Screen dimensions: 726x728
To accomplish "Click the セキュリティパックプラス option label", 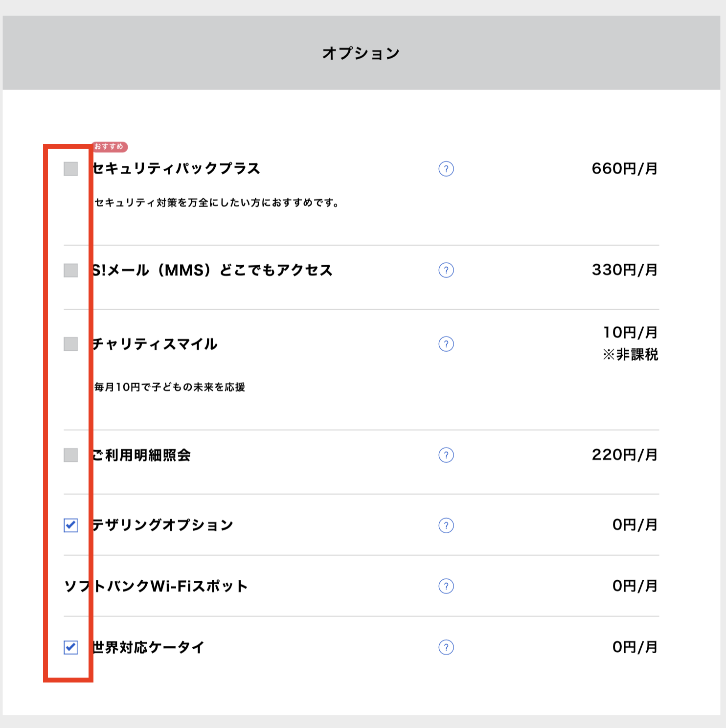I will (x=177, y=169).
